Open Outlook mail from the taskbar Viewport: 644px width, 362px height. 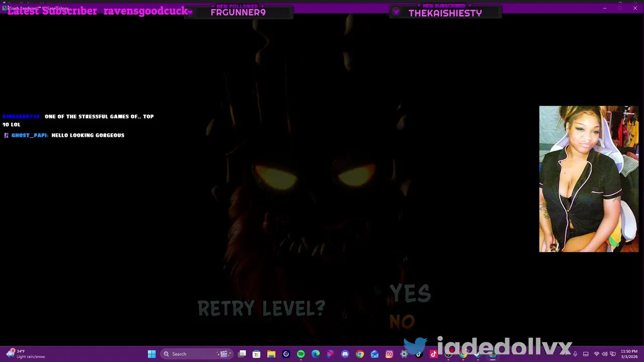374,354
